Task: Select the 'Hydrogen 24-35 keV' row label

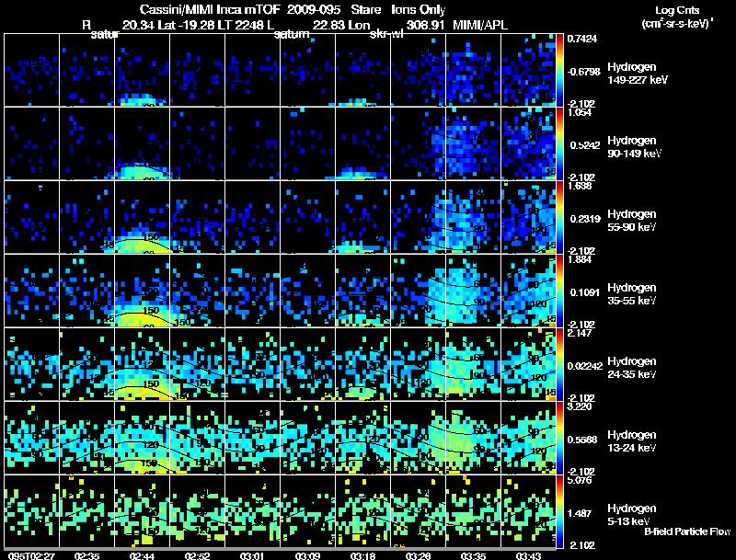Action: click(632, 368)
